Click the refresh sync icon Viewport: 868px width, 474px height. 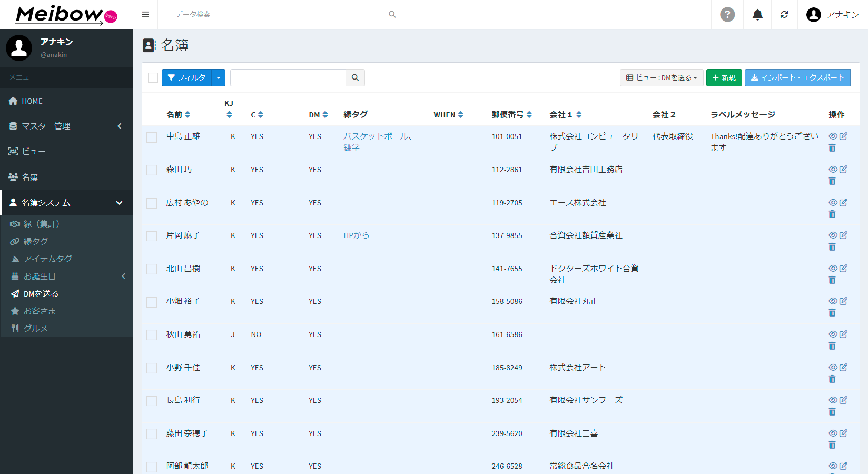coord(784,15)
